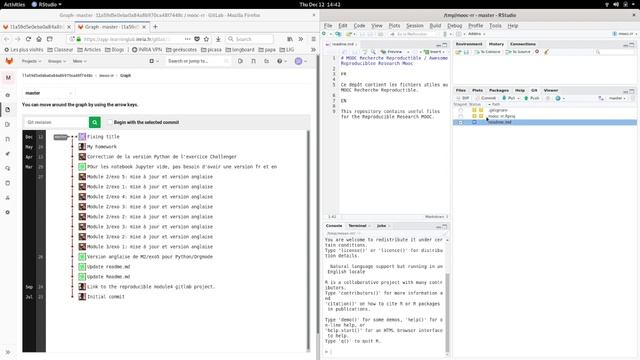Open the project M avatar in sidebar

click(8, 78)
